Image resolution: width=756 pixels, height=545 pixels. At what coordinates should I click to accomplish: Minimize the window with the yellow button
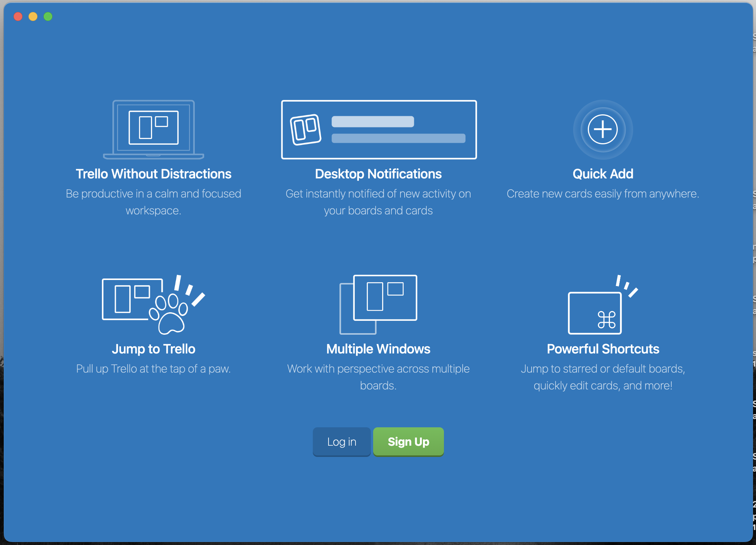click(33, 16)
